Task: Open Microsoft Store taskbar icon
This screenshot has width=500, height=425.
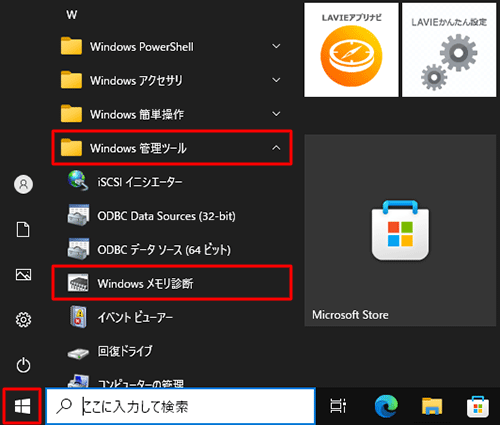Action: click(478, 406)
